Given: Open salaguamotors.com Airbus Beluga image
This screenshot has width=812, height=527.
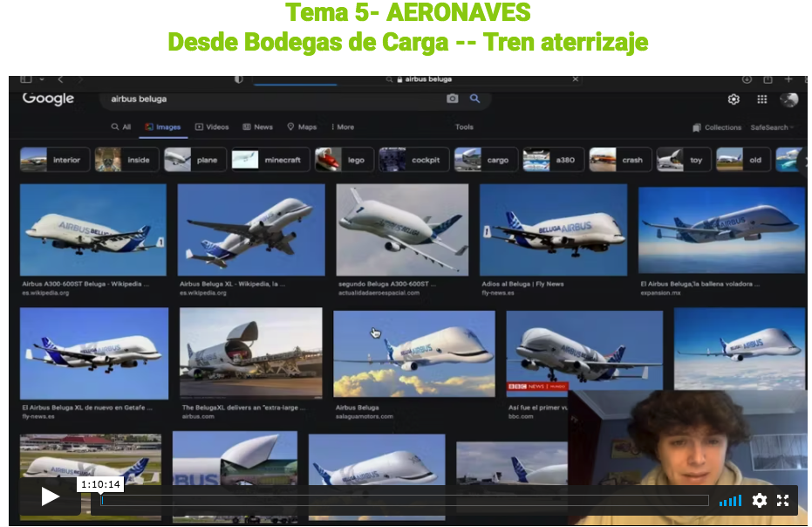Looking at the screenshot, I should point(414,354).
